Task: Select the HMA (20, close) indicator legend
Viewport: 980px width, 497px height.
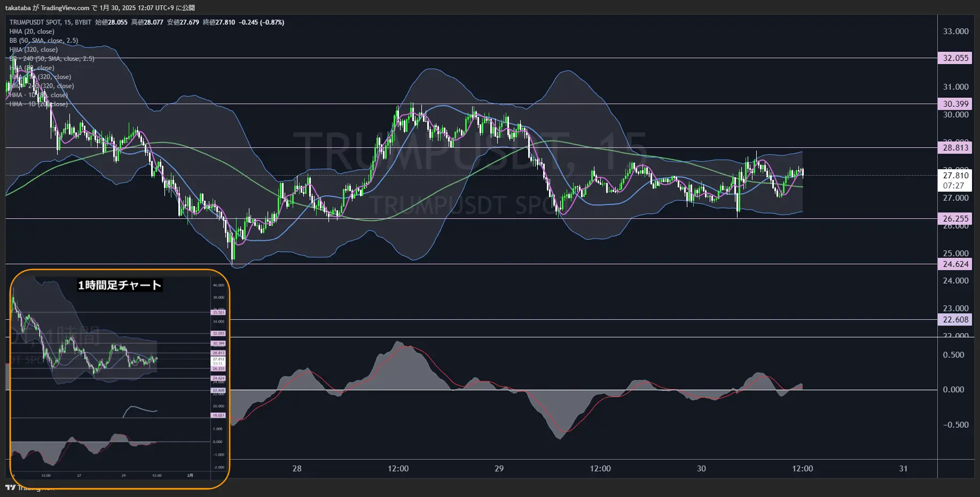Action: click(x=32, y=31)
